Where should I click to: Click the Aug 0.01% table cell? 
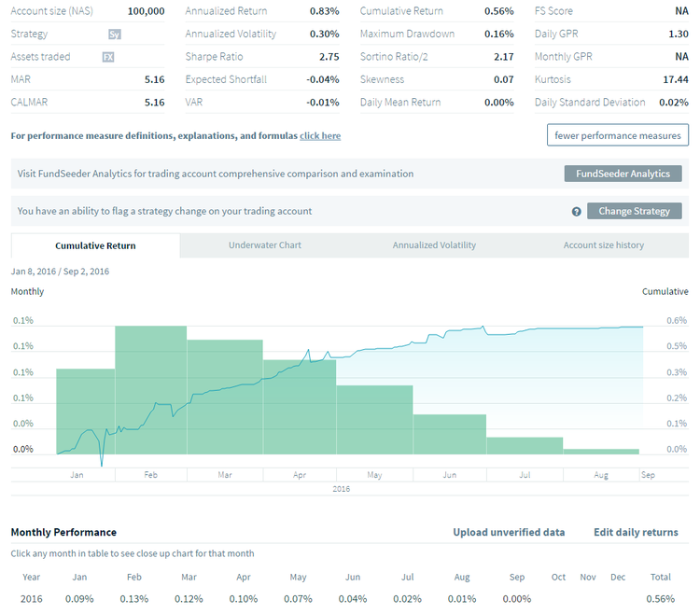pyautogui.click(x=462, y=598)
